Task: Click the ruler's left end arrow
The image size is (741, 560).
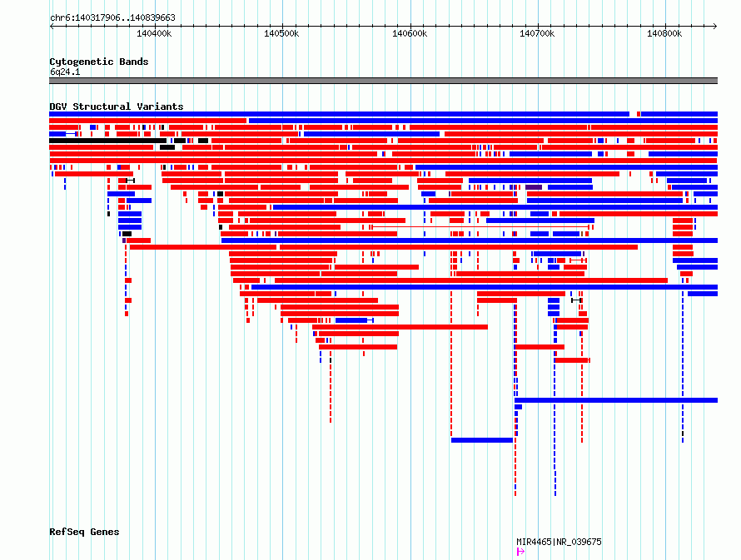Action: [x=52, y=27]
